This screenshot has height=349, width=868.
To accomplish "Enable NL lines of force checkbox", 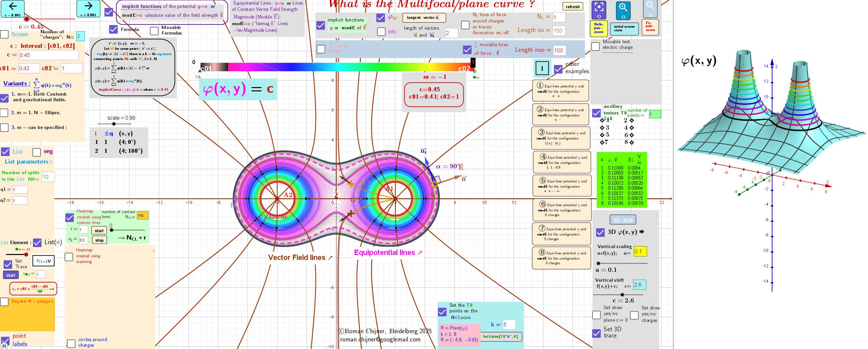I will [x=465, y=25].
